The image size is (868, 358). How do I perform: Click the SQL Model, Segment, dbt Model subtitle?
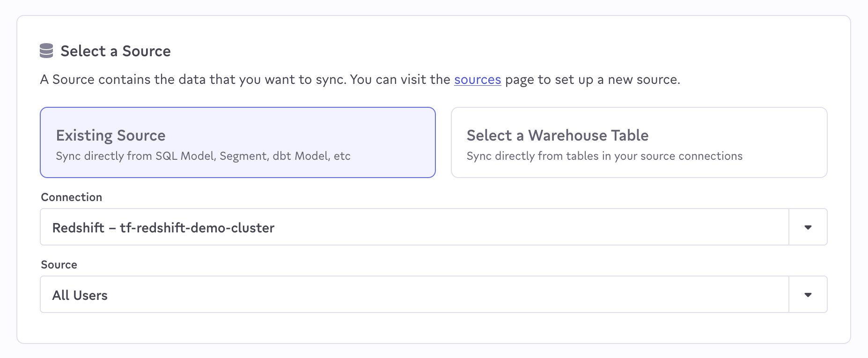(x=203, y=156)
